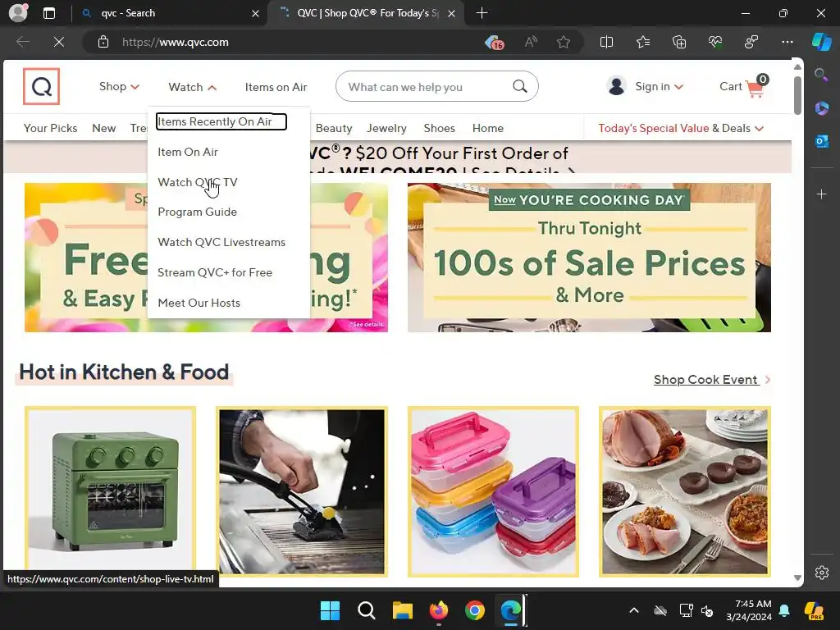Open Your Picks category
840x630 pixels.
(x=50, y=128)
